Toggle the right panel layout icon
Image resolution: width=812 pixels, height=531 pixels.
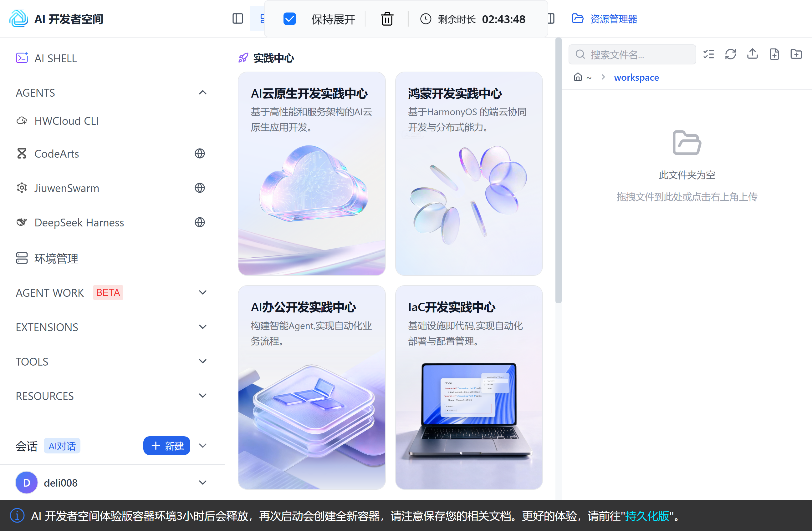pos(551,18)
